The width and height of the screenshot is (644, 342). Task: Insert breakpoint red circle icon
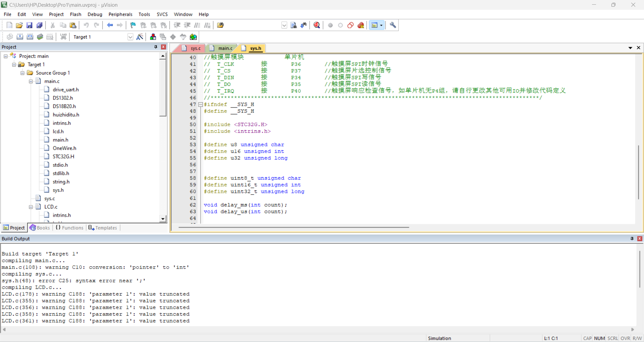pyautogui.click(x=330, y=25)
